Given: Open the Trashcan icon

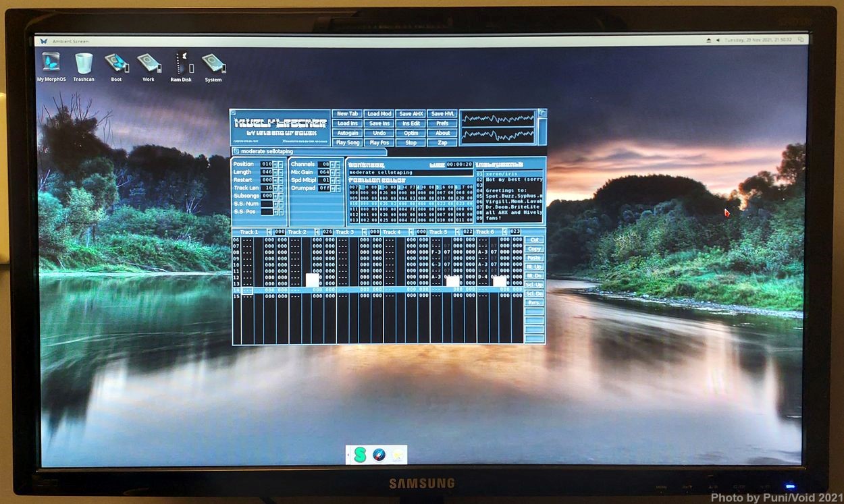Looking at the screenshot, I should pyautogui.click(x=84, y=63).
